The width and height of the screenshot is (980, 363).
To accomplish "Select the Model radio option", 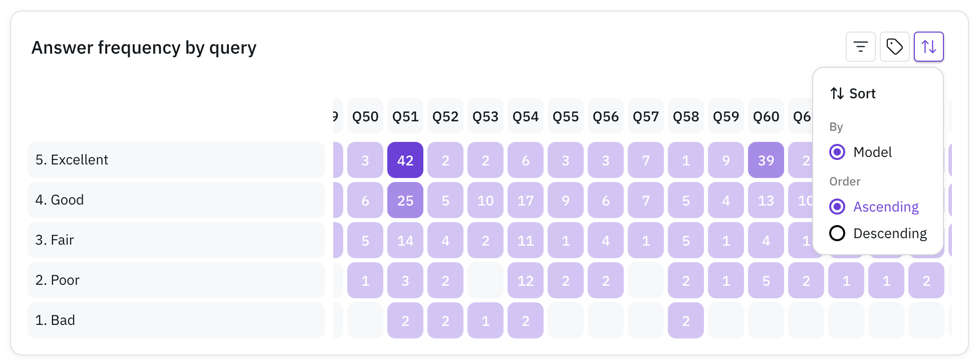I will click(x=860, y=152).
